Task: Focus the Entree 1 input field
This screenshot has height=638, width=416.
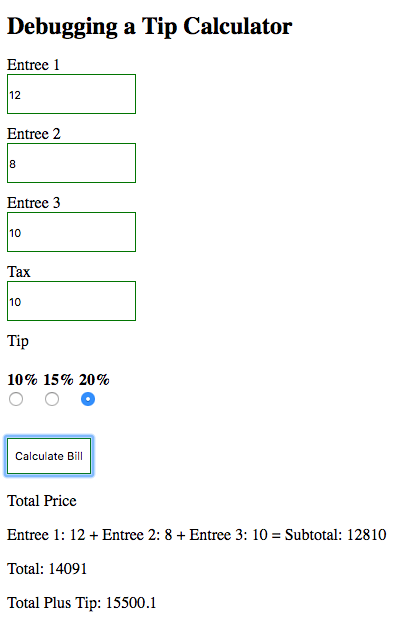Action: click(71, 94)
